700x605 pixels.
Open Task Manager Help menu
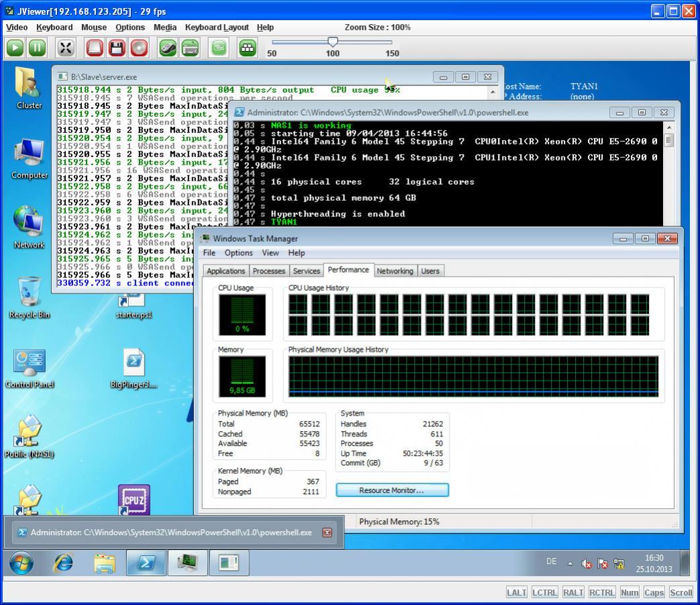click(297, 252)
